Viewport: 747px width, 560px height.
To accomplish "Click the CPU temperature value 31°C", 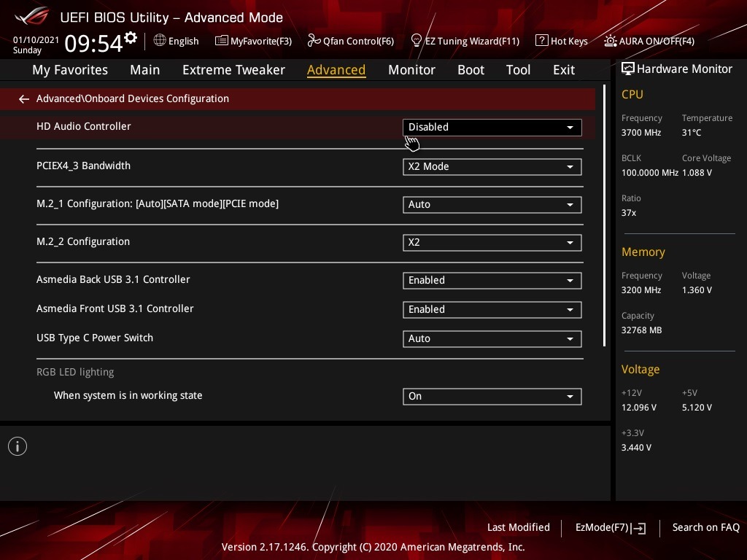I will (692, 133).
